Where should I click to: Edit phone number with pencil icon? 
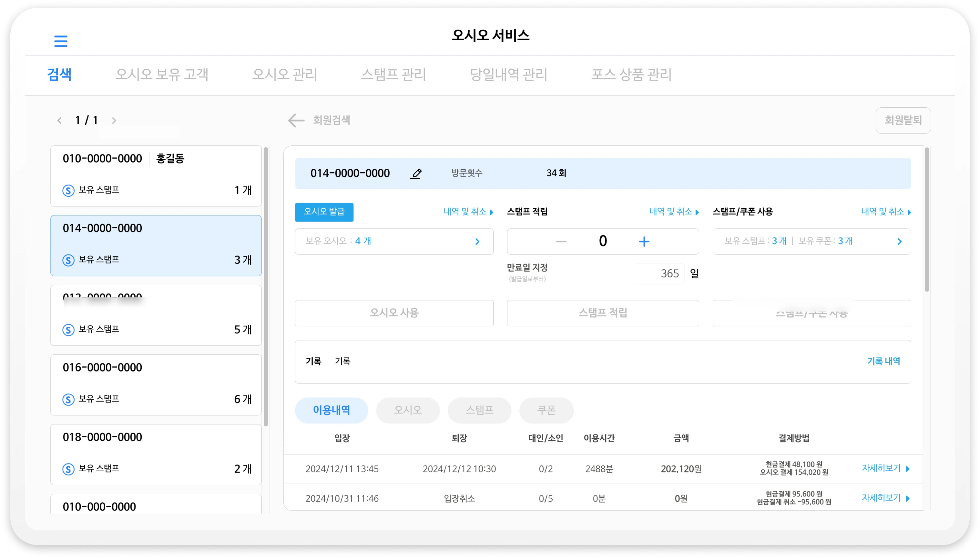tap(416, 174)
